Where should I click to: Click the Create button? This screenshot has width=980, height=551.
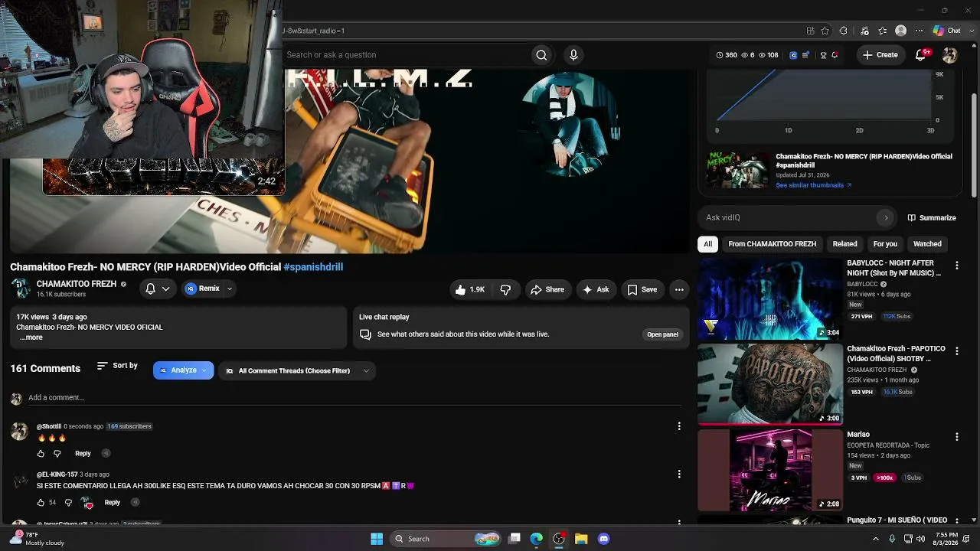880,55
